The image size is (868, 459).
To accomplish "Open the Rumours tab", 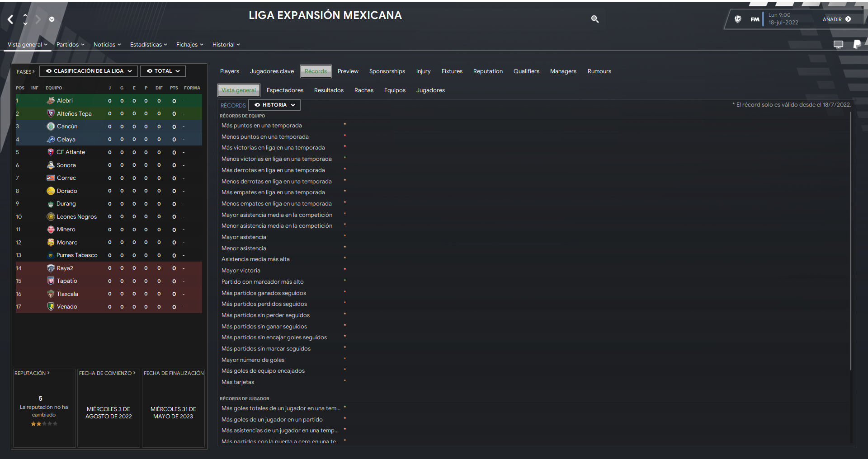I will [599, 71].
